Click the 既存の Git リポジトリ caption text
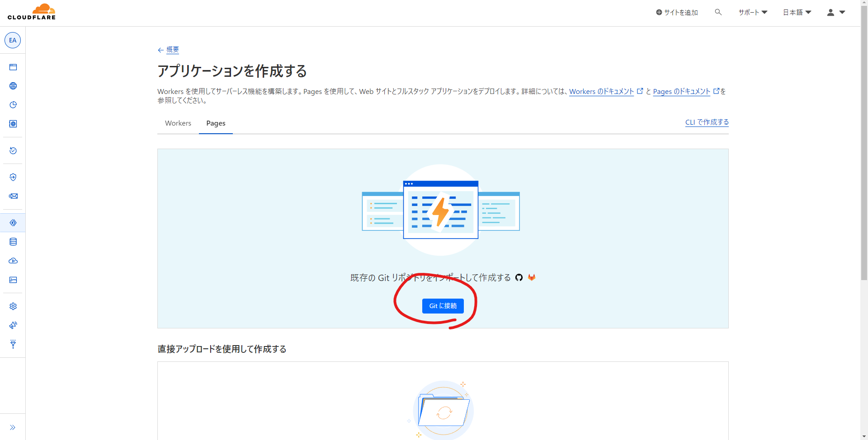Image resolution: width=868 pixels, height=440 pixels. click(430, 277)
